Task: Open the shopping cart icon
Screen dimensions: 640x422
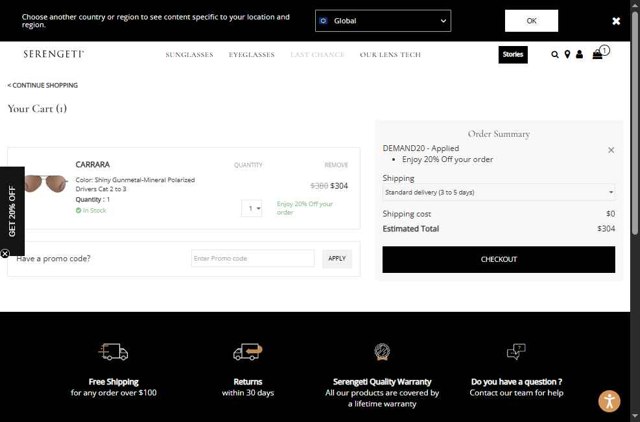Action: [598, 54]
